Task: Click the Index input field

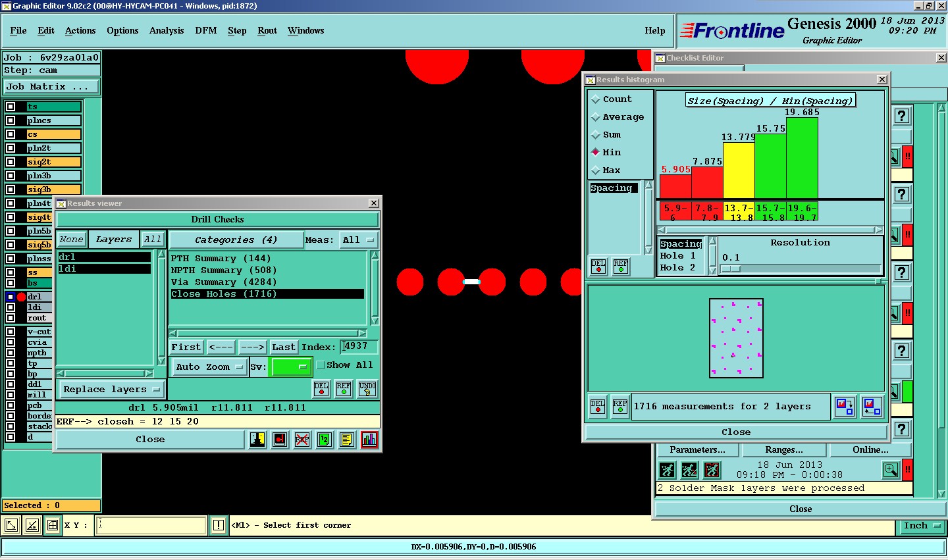Action: click(359, 346)
